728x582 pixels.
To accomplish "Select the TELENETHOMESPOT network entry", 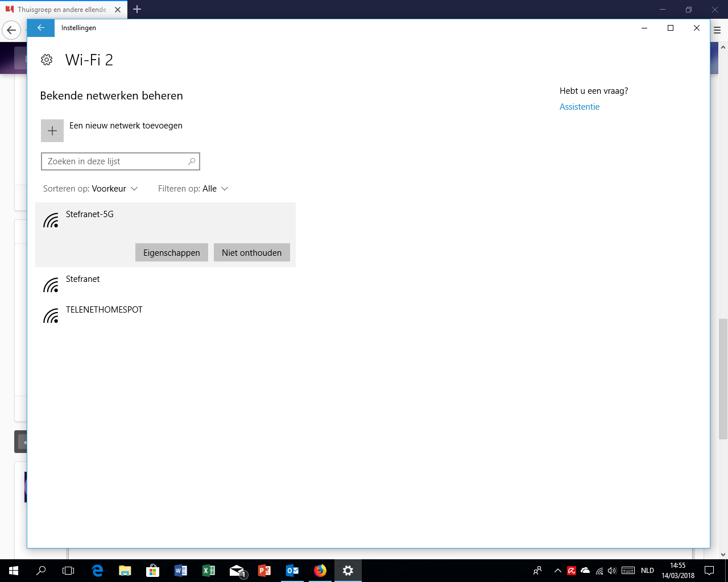I will point(166,313).
